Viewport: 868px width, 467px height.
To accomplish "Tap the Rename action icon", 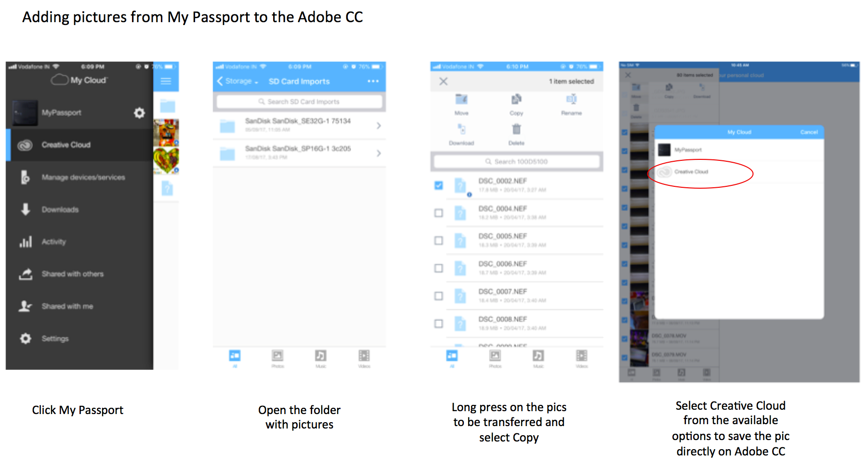I will click(571, 99).
